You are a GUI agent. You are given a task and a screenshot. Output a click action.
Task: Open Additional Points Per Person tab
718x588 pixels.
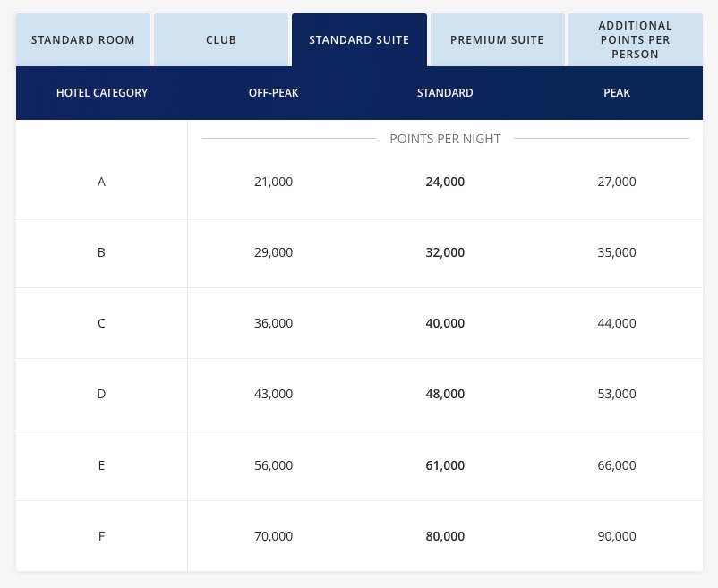(635, 39)
